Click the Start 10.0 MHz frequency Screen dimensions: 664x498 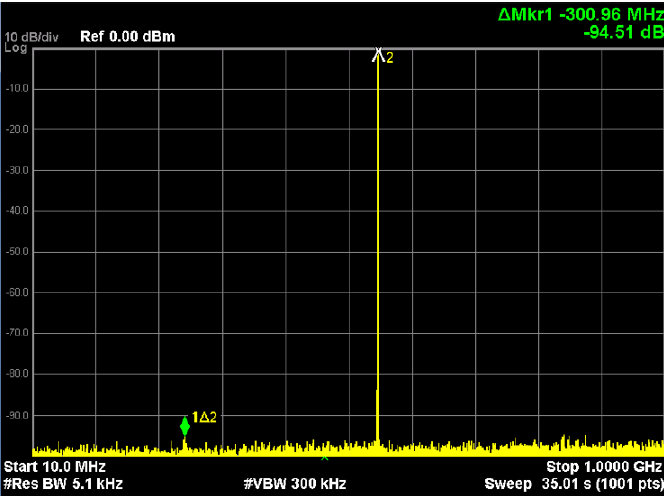point(55,467)
